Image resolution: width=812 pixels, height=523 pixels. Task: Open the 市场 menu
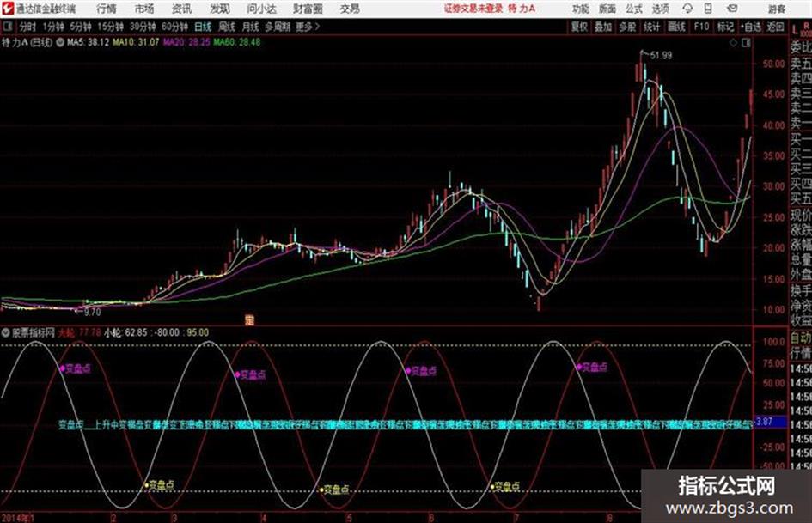tap(144, 9)
